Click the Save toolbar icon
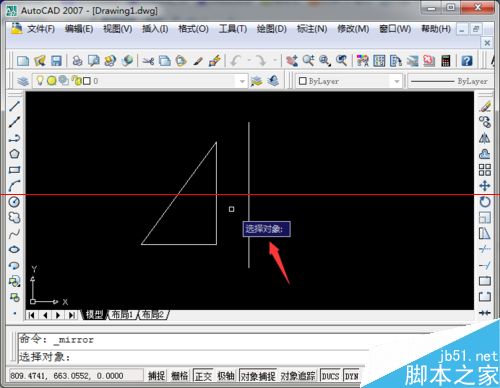This screenshot has width=500, height=388. [56, 61]
